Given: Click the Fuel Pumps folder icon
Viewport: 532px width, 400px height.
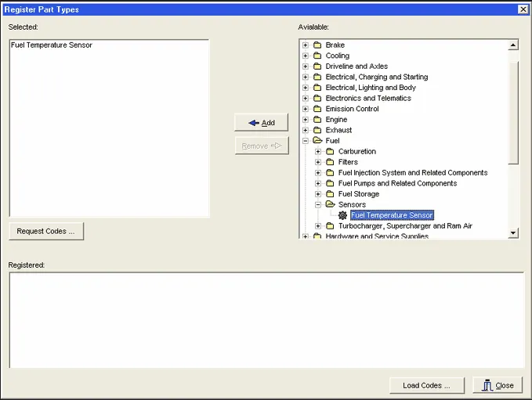Looking at the screenshot, I should pos(330,183).
